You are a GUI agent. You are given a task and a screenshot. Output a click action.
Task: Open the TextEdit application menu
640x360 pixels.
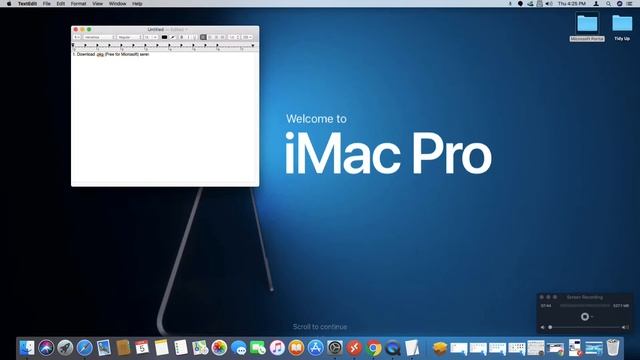[27, 4]
